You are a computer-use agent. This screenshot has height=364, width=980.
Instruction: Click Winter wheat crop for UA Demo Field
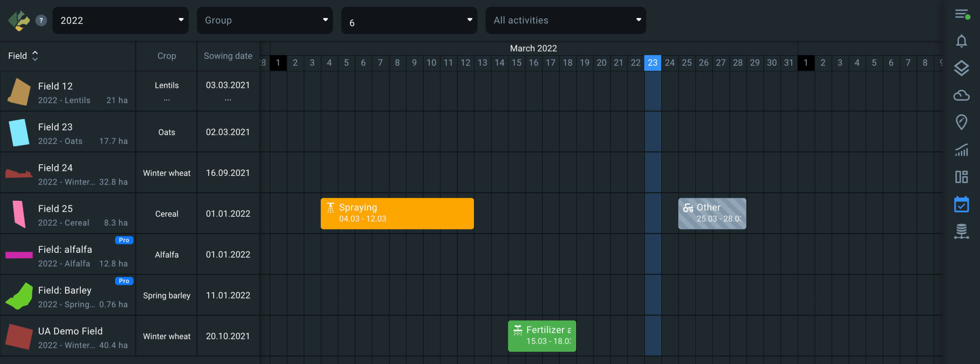(167, 336)
